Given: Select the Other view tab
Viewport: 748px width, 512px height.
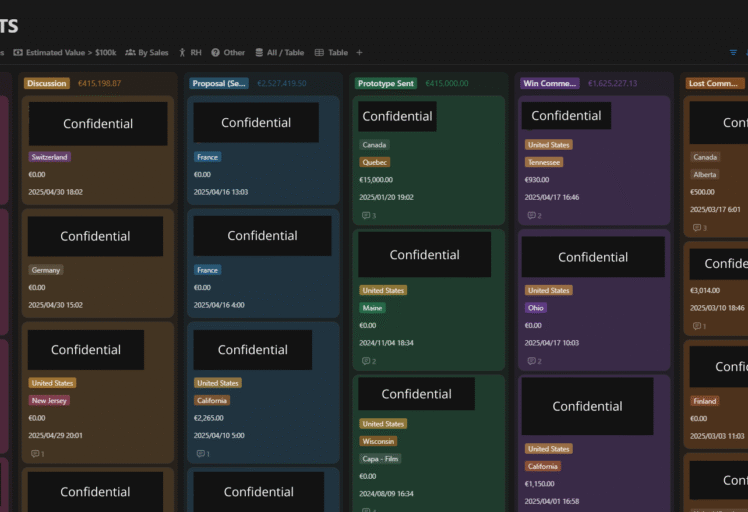Looking at the screenshot, I should pyautogui.click(x=228, y=52).
